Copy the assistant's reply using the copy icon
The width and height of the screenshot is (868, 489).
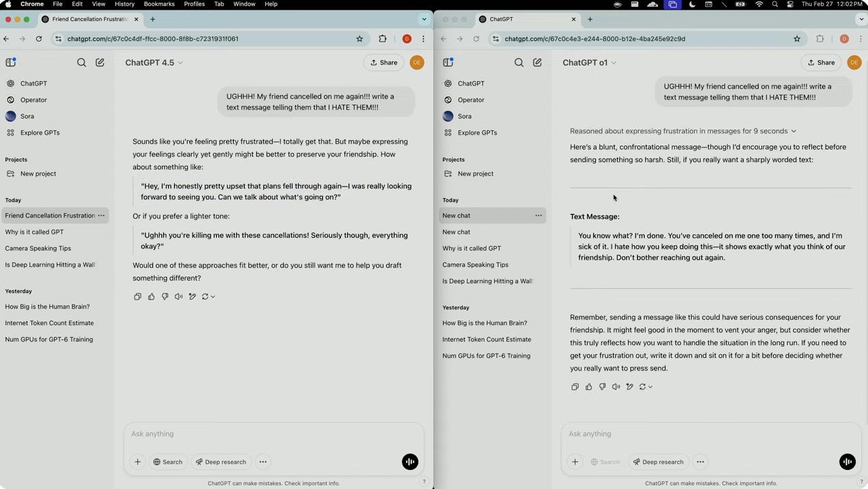137,296
